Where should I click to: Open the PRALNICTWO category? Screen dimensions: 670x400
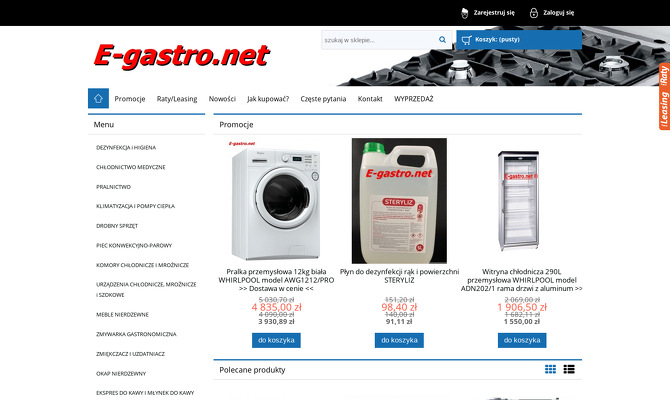pyautogui.click(x=113, y=187)
